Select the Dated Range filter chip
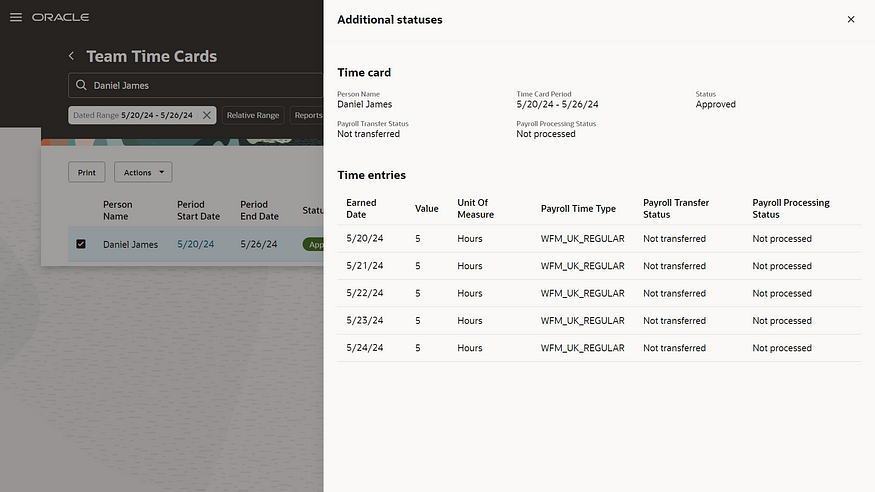 coord(132,115)
